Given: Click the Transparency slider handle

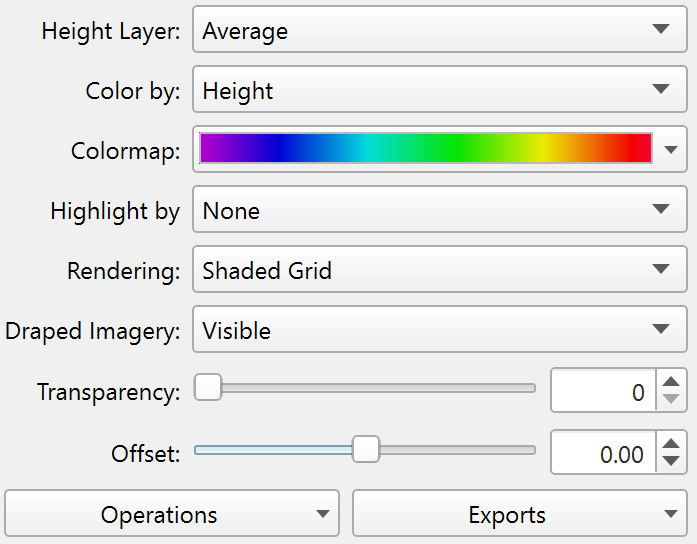Looking at the screenshot, I should click(208, 387).
